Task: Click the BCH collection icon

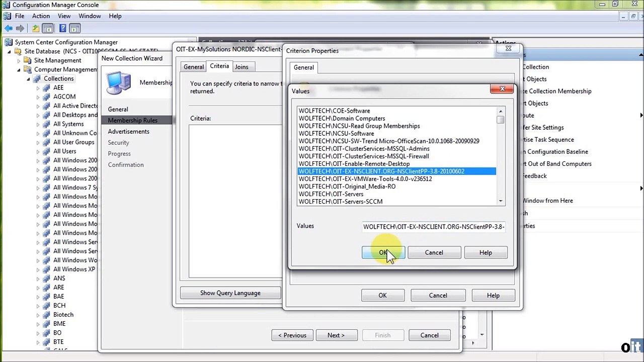Action: click(x=47, y=305)
